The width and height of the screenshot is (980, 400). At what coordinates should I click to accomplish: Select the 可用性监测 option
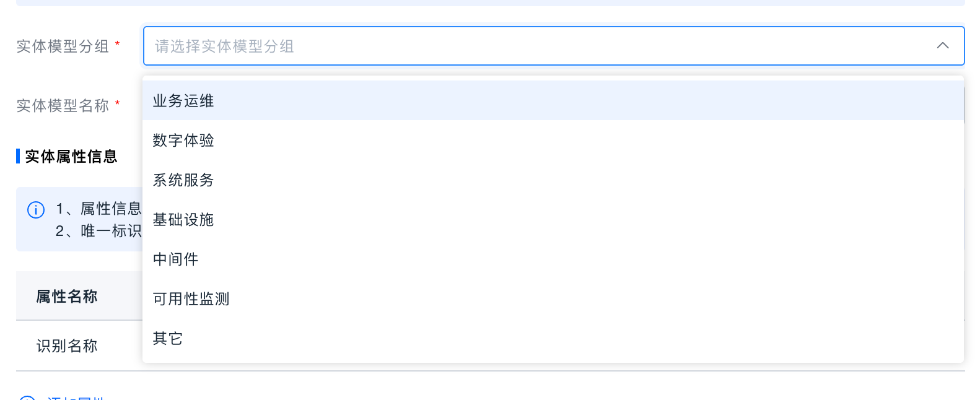click(x=191, y=299)
